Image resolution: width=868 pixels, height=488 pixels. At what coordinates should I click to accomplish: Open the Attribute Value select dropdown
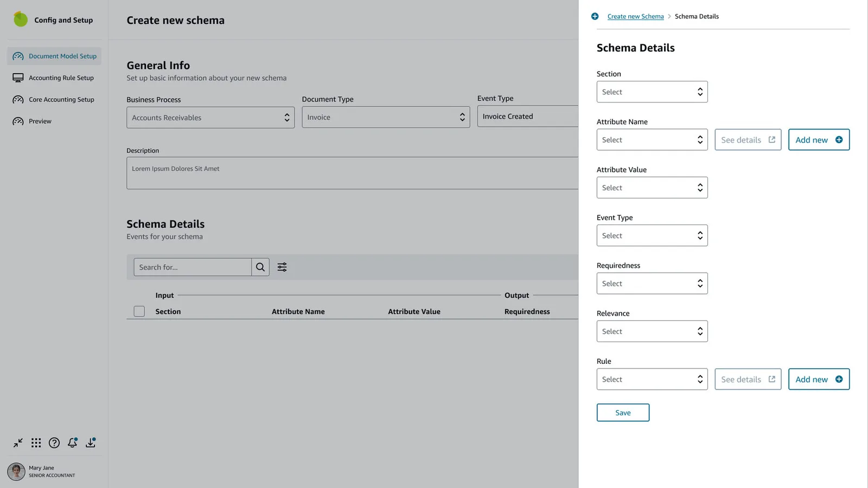click(652, 188)
